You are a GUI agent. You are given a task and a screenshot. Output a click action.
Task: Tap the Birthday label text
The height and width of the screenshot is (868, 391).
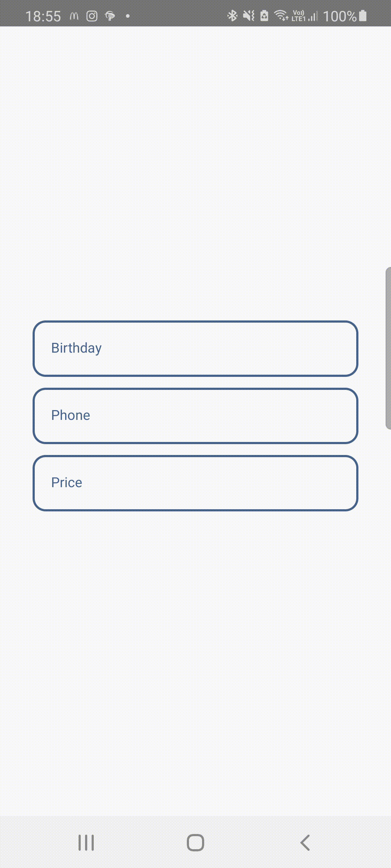76,348
